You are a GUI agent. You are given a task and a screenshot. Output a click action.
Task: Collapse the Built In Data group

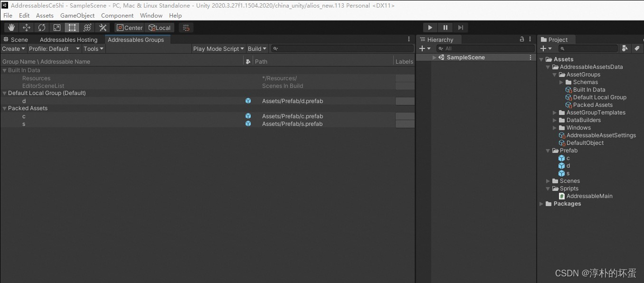(4, 70)
